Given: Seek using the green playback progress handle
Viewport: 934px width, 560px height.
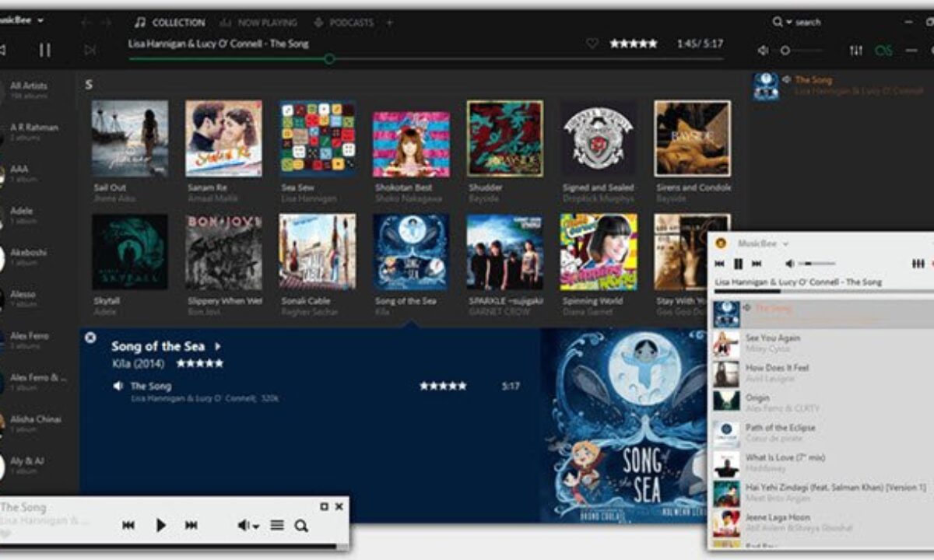Looking at the screenshot, I should point(329,58).
